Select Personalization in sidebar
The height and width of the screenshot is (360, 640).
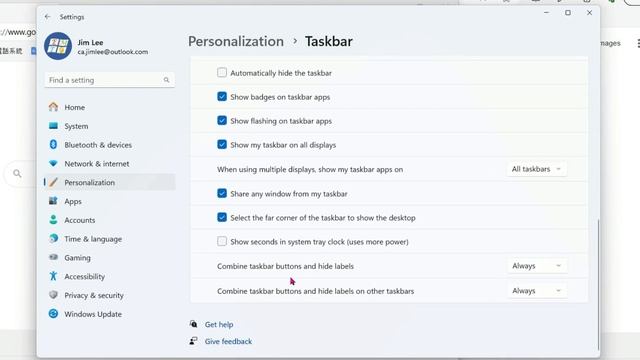coord(109,182)
